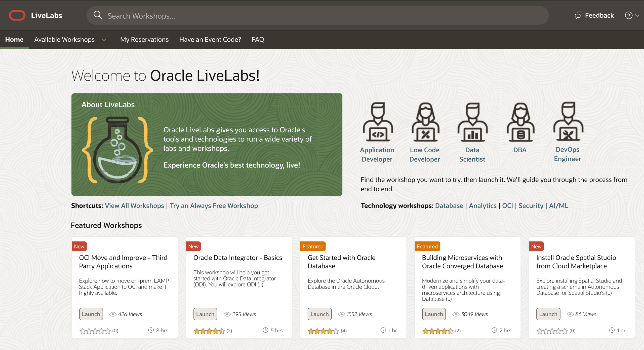The width and height of the screenshot is (644, 350).
Task: Open AI/ML technology workshops link
Action: coord(558,205)
